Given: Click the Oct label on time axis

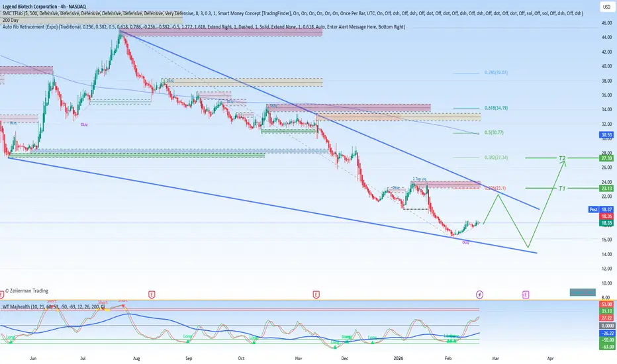Looking at the screenshot, I should point(241,359).
